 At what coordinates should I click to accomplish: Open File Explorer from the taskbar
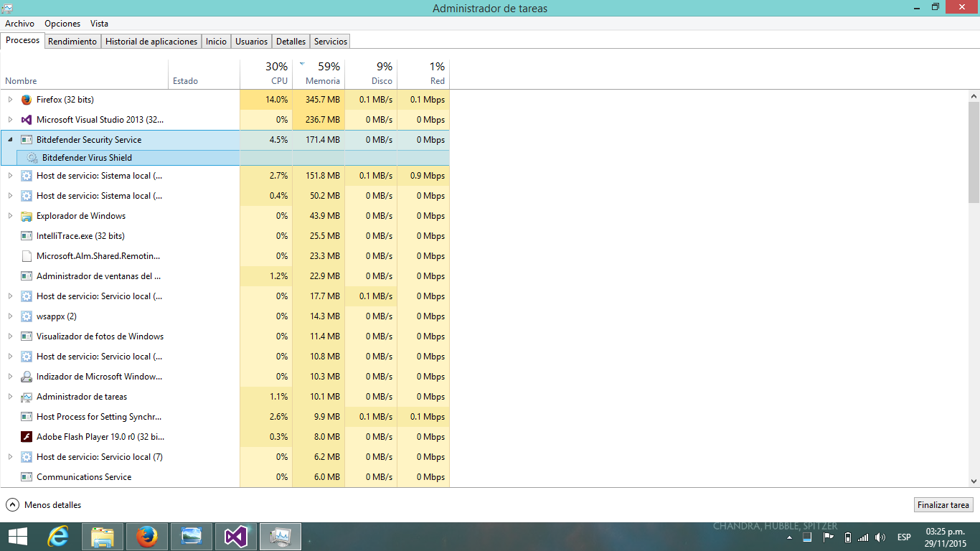tap(103, 537)
